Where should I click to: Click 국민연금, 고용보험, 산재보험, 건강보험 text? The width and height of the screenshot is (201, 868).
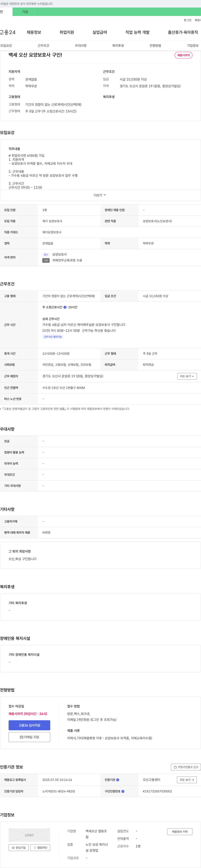pyautogui.click(x=67, y=365)
